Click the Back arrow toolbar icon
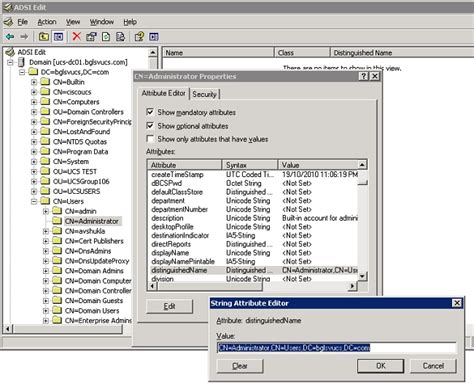The width and height of the screenshot is (474, 392). tap(10, 37)
